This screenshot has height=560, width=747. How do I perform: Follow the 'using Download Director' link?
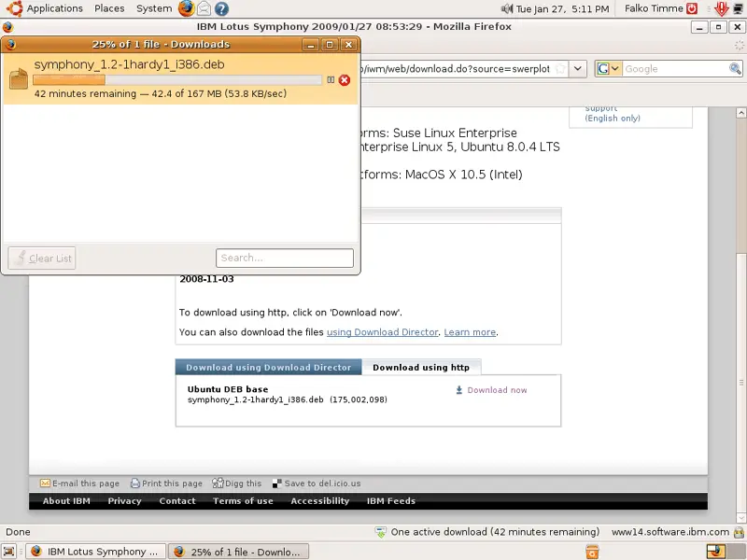click(x=382, y=332)
